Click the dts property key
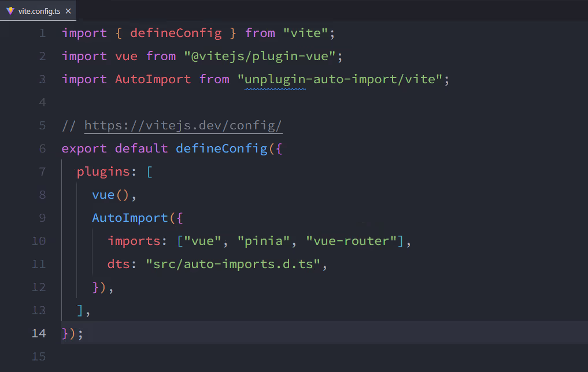Viewport: 588px width, 372px height. point(119,265)
